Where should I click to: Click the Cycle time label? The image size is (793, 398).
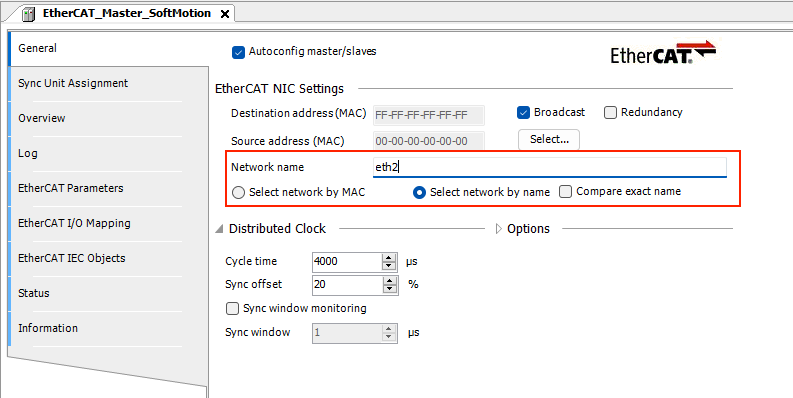(251, 262)
